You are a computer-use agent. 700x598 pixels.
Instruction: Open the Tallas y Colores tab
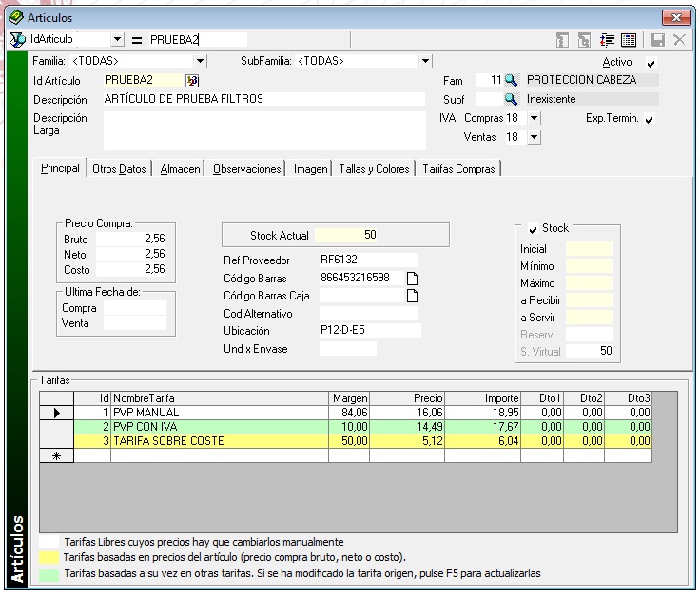pos(374,169)
